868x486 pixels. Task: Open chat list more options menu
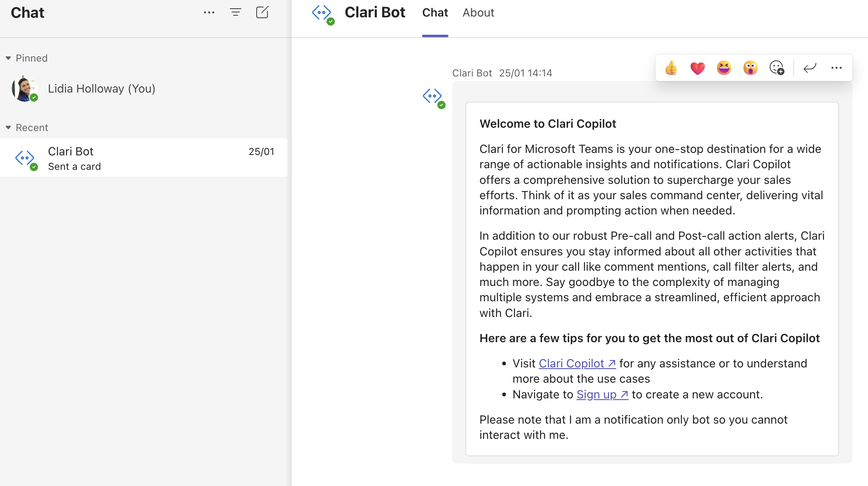(x=209, y=12)
